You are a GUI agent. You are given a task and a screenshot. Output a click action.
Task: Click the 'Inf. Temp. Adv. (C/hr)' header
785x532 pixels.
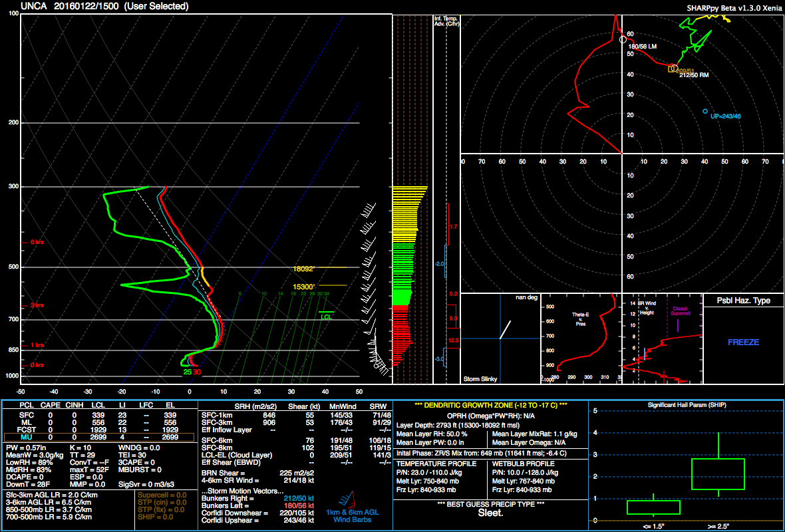pos(446,21)
